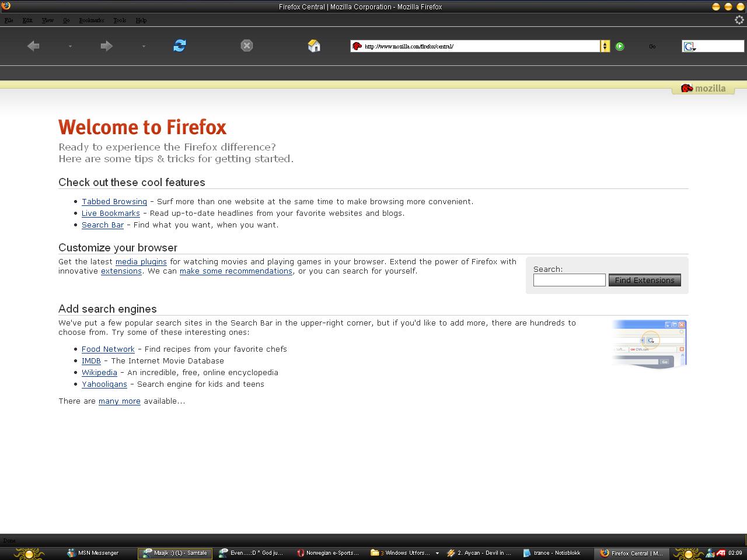Click the search bar illustration image
Viewport: 747px width, 560px height.
click(650, 344)
